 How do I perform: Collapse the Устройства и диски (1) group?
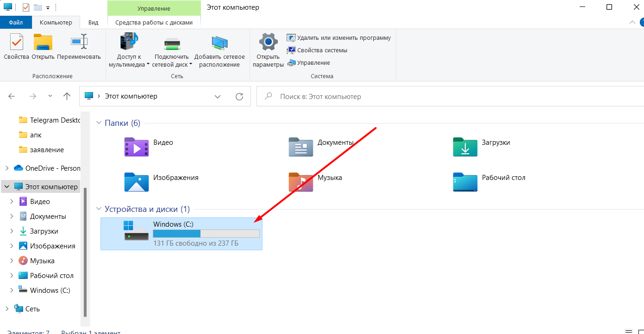(99, 209)
